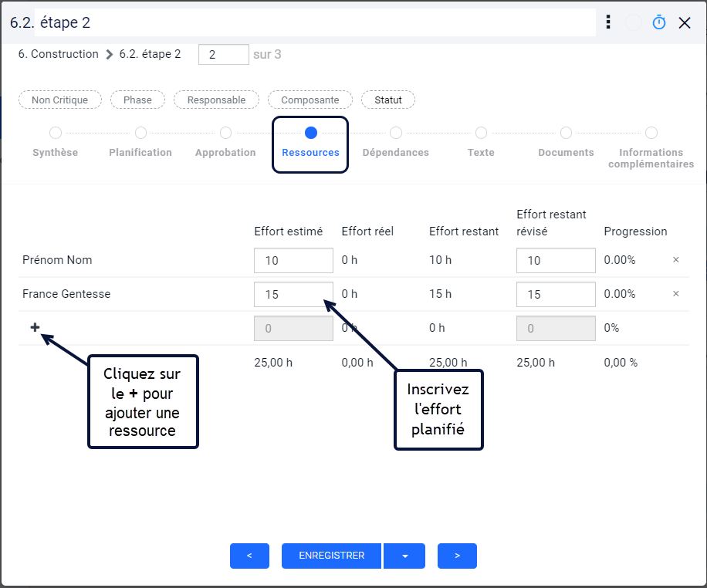The image size is (707, 588).
Task: Click the 6. Construction breadcrumb link
Action: [58, 54]
